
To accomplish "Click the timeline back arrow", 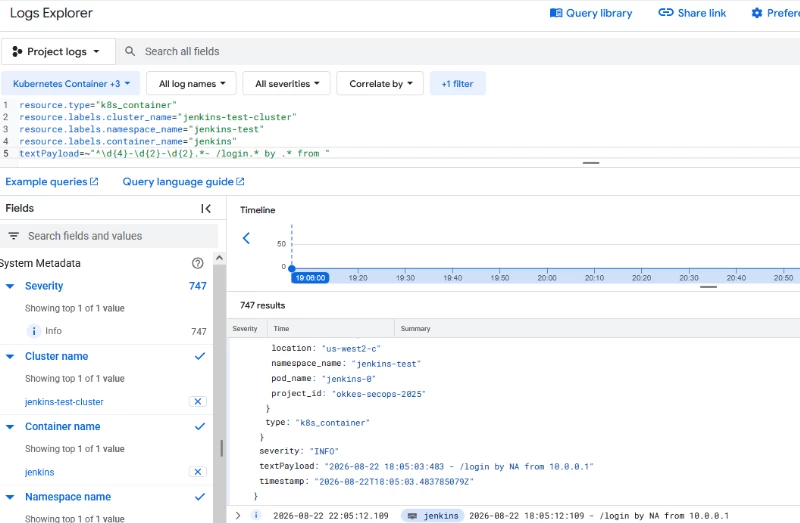I will point(246,238).
